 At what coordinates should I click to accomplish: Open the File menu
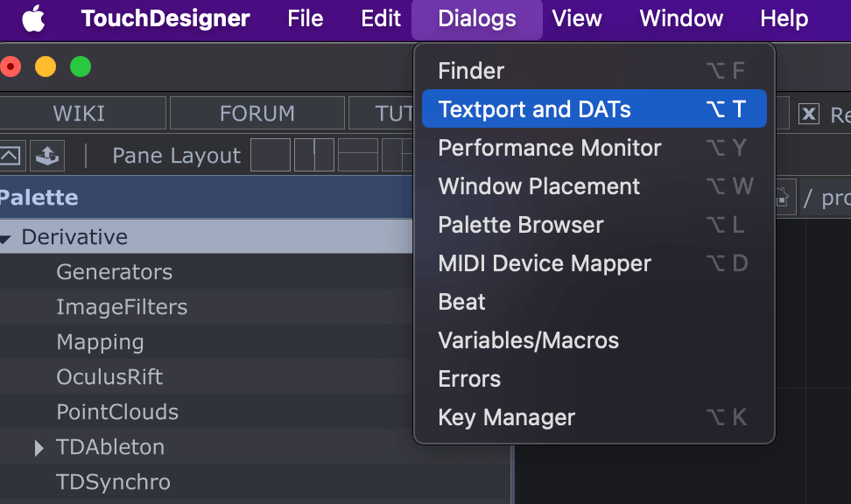[305, 18]
